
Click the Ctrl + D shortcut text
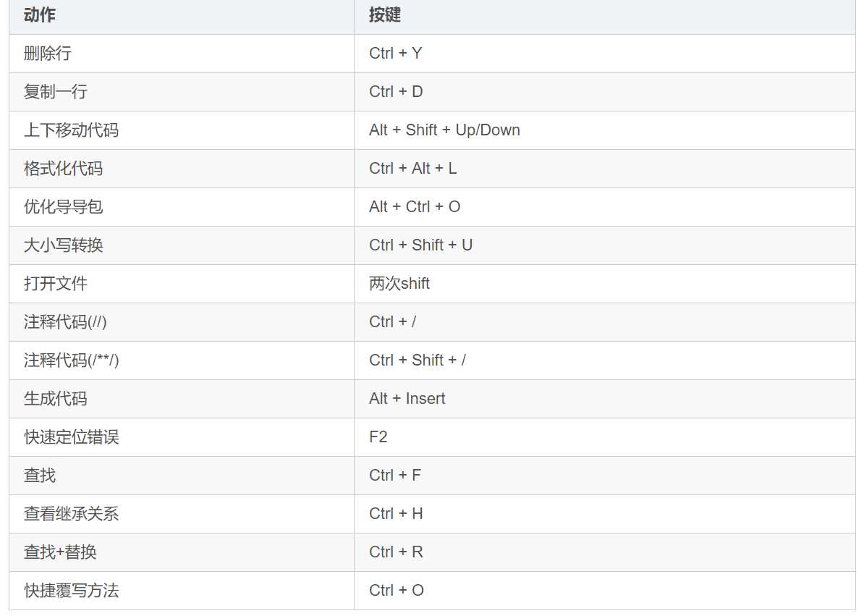pyautogui.click(x=396, y=92)
